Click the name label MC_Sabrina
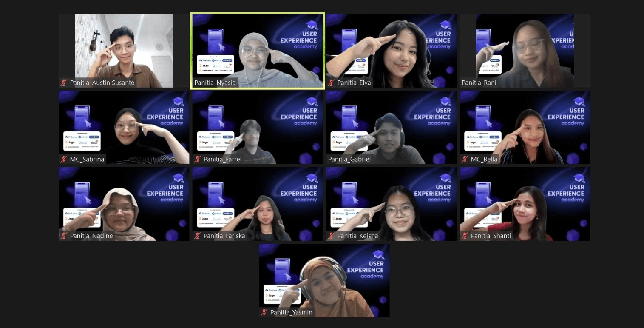 [x=87, y=159]
